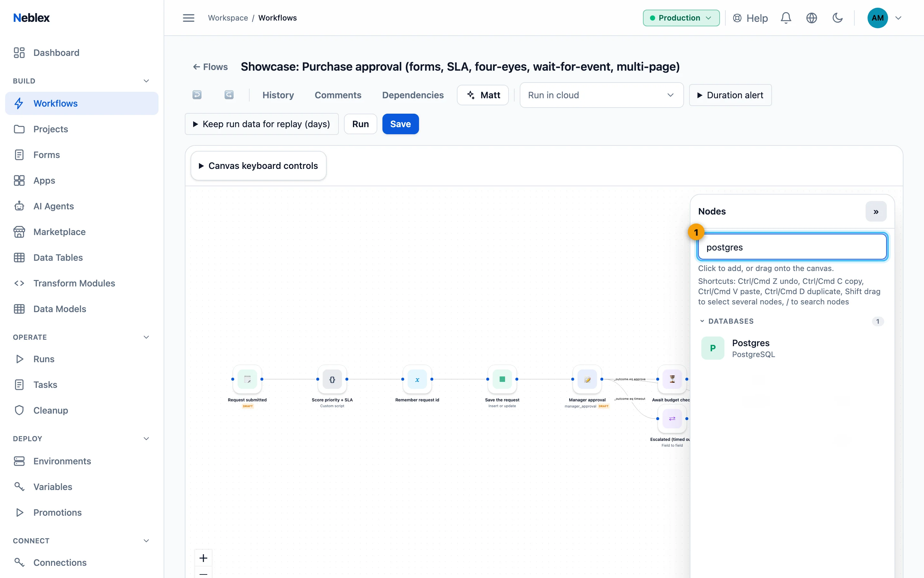The height and width of the screenshot is (578, 924).
Task: Click the node search field containing postgres
Action: click(x=792, y=247)
